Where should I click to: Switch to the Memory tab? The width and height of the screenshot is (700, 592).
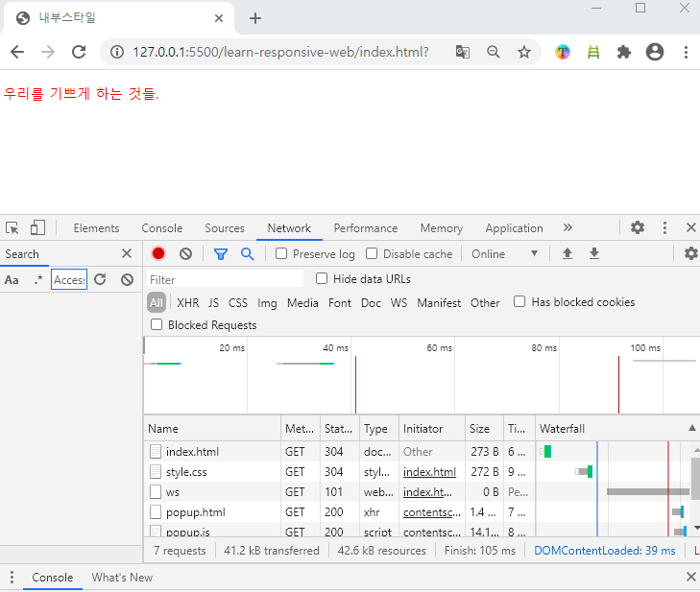442,228
